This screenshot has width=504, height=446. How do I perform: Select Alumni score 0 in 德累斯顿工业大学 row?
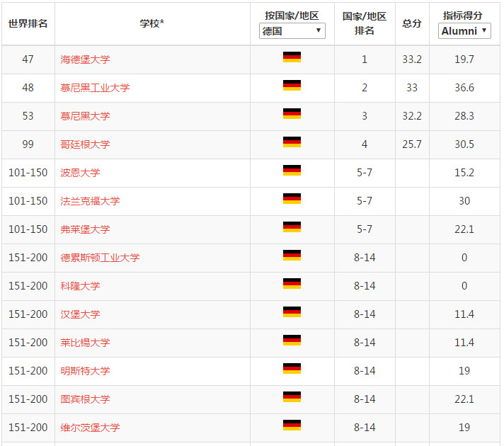[464, 258]
